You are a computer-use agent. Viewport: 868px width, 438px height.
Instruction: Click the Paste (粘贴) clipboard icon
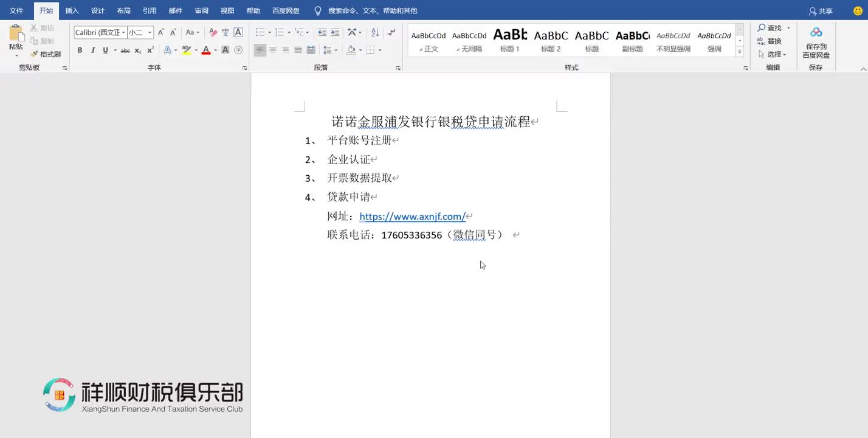pos(16,33)
